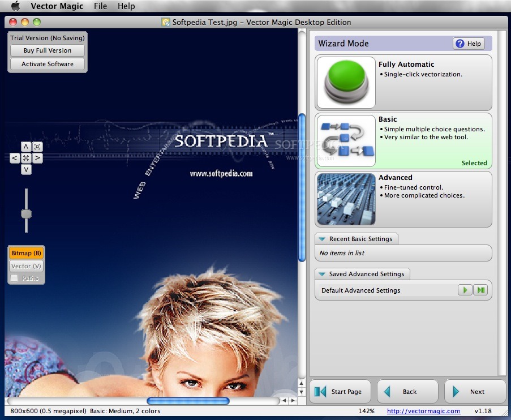Run Default Advanced Settings with play icon

[464, 290]
